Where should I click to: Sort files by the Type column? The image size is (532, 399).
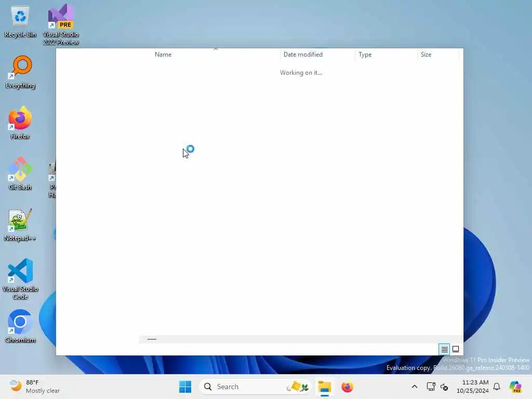[386, 55]
